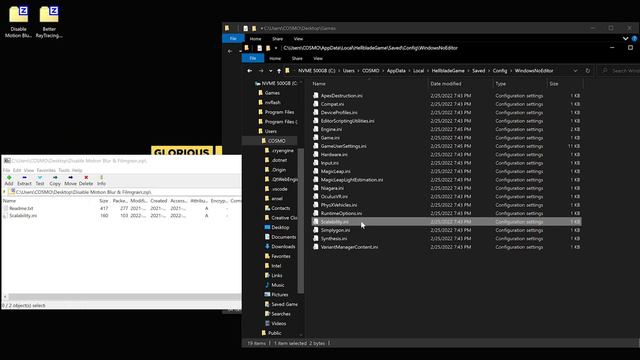Image resolution: width=640 pixels, height=360 pixels.
Task: Open Share tab in front Explorer window
Action: [x=297, y=58]
